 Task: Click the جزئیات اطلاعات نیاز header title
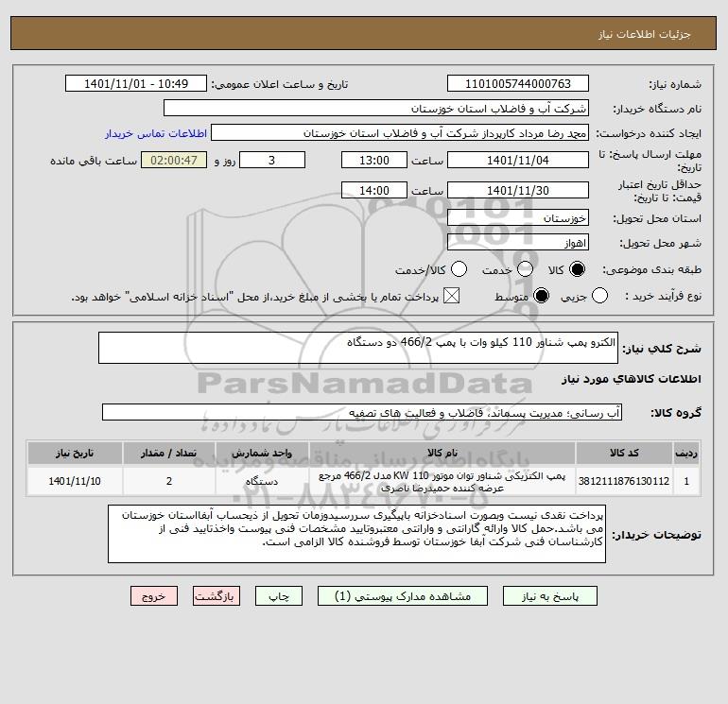coord(645,34)
